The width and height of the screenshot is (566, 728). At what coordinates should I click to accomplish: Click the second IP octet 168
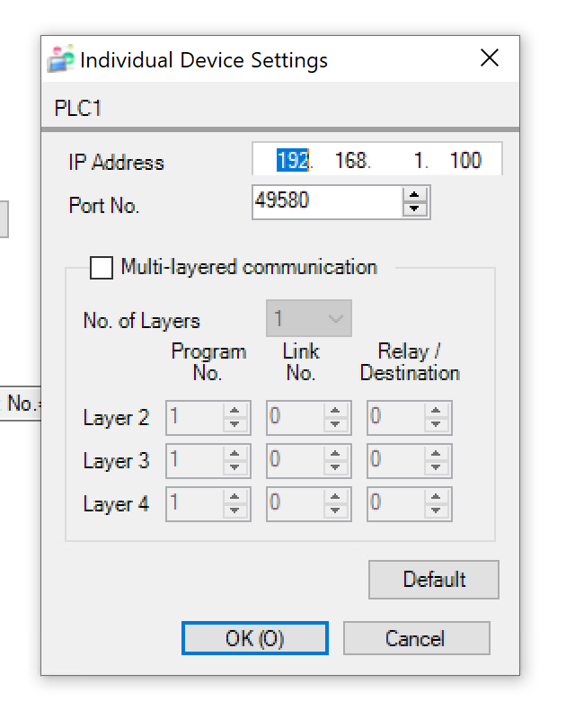tap(351, 161)
